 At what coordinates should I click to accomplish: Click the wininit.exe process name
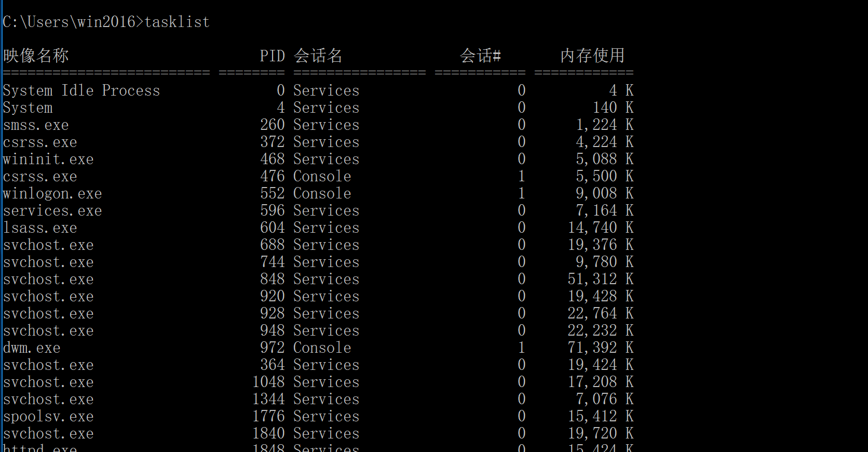(x=48, y=159)
